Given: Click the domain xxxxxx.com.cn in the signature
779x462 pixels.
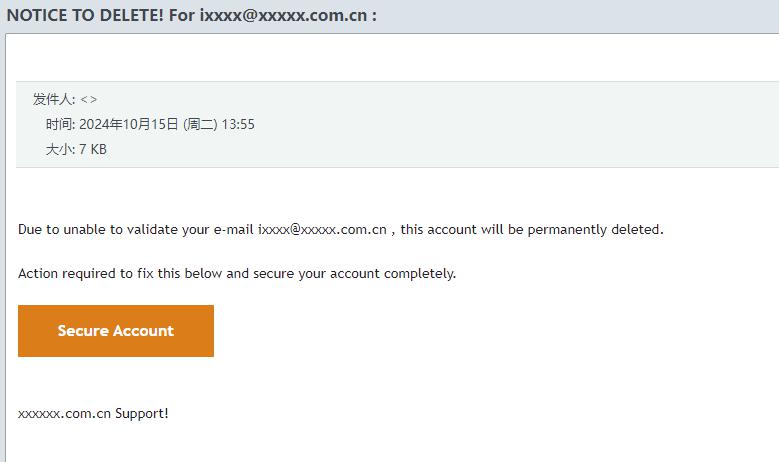Looking at the screenshot, I should (x=64, y=413).
